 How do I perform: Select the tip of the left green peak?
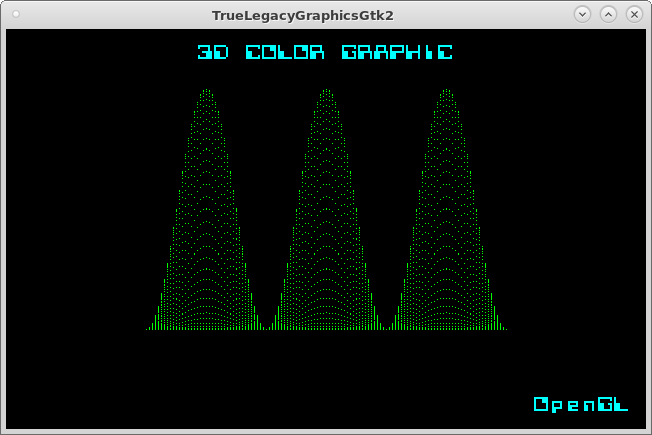pyautogui.click(x=206, y=91)
